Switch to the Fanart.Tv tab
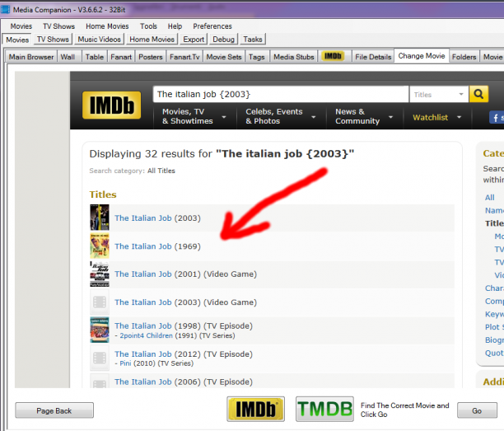This screenshot has width=504, height=431. (x=184, y=57)
